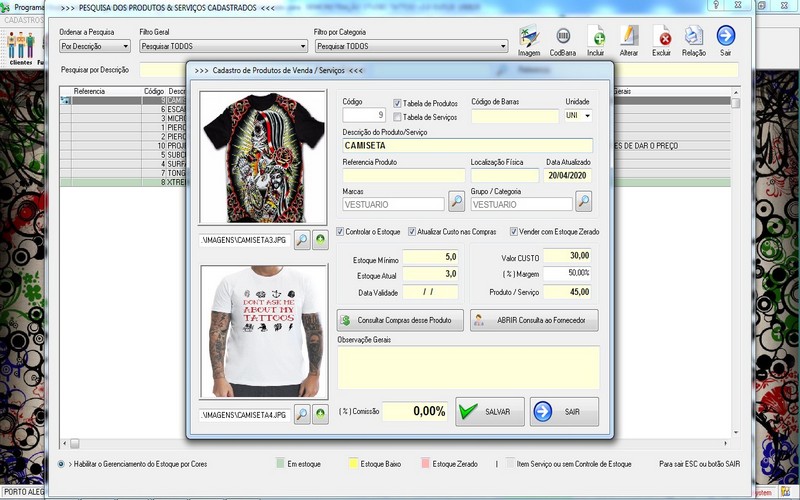Open the Clientes icon in main window
The height and width of the screenshot is (500, 800).
20,48
